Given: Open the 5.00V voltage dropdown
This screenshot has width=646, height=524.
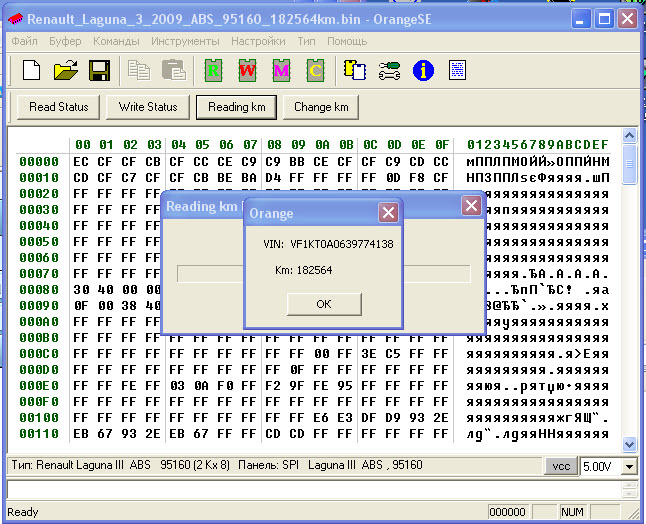Looking at the screenshot, I should (x=630, y=466).
